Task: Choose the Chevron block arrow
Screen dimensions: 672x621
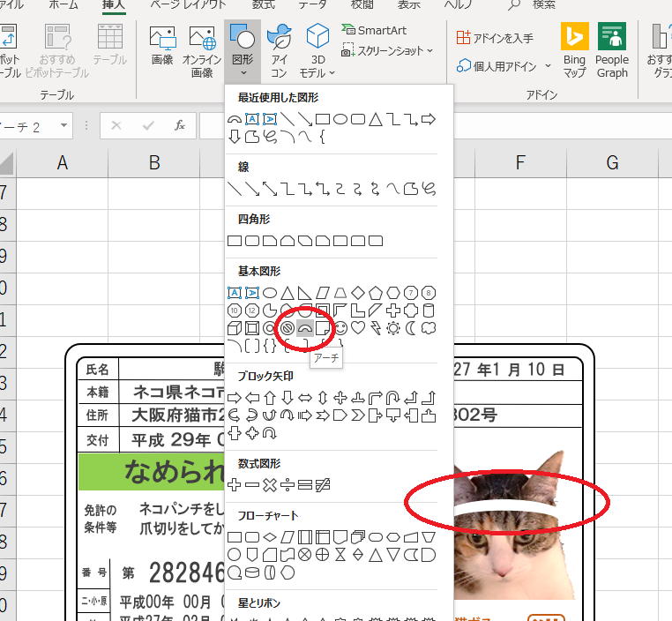Action: click(358, 415)
